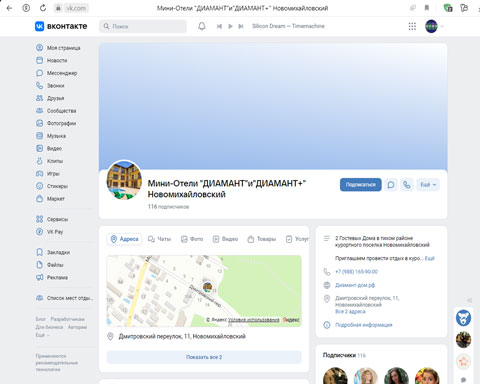Image resolution: width=480 pixels, height=384 pixels.
Task: Open Моя страница in sidebar
Action: tap(58, 48)
